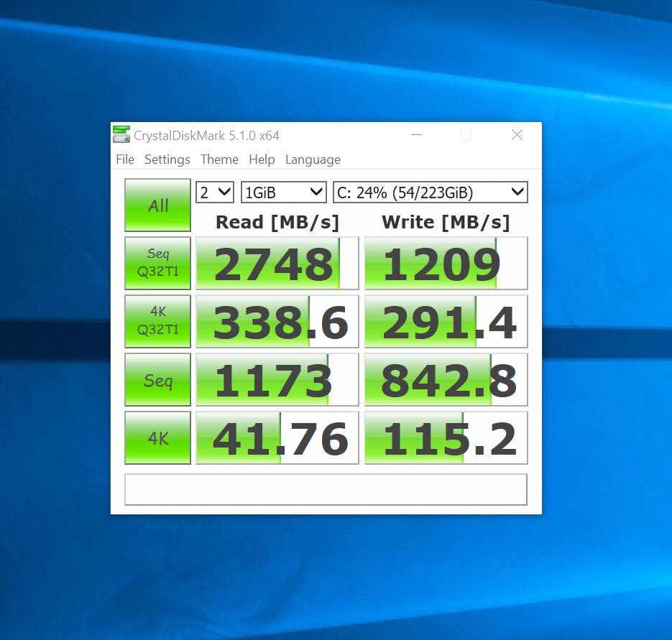Open the File menu
Image resolution: width=672 pixels, height=640 pixels.
(x=125, y=159)
